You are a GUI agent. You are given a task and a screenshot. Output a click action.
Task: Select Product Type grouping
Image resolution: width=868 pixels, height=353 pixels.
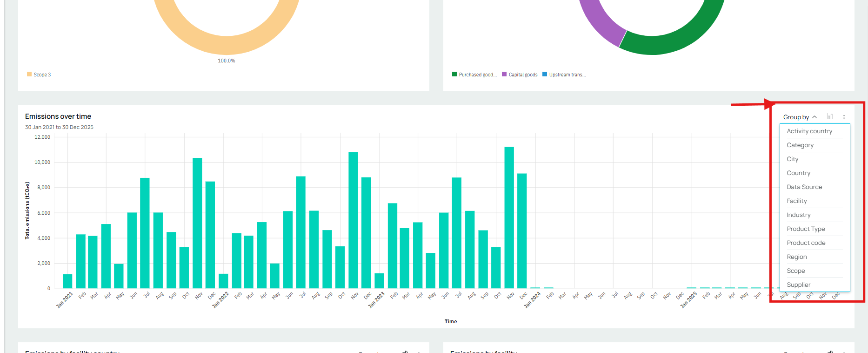point(806,229)
